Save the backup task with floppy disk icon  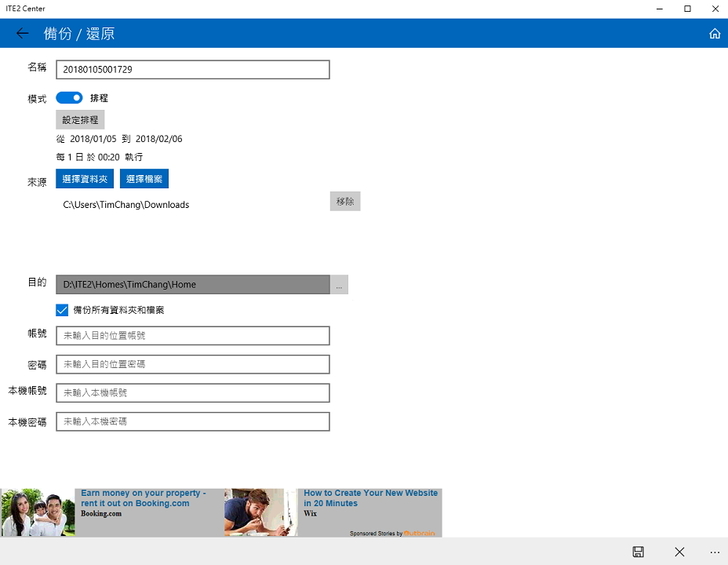click(638, 552)
